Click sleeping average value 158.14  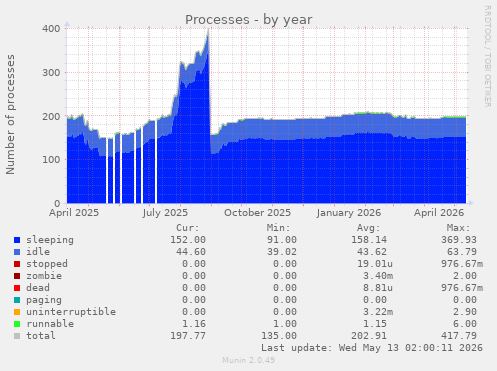369,240
